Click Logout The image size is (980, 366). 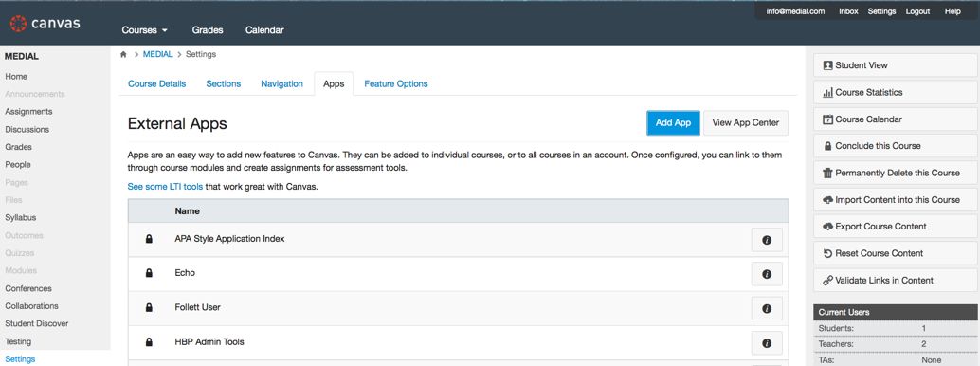click(x=917, y=11)
